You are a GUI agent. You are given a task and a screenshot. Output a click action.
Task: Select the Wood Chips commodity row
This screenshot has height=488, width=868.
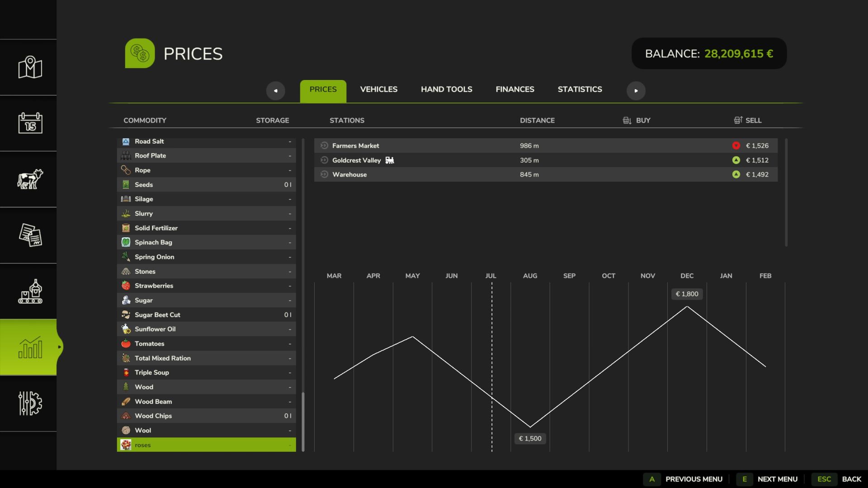(206, 416)
